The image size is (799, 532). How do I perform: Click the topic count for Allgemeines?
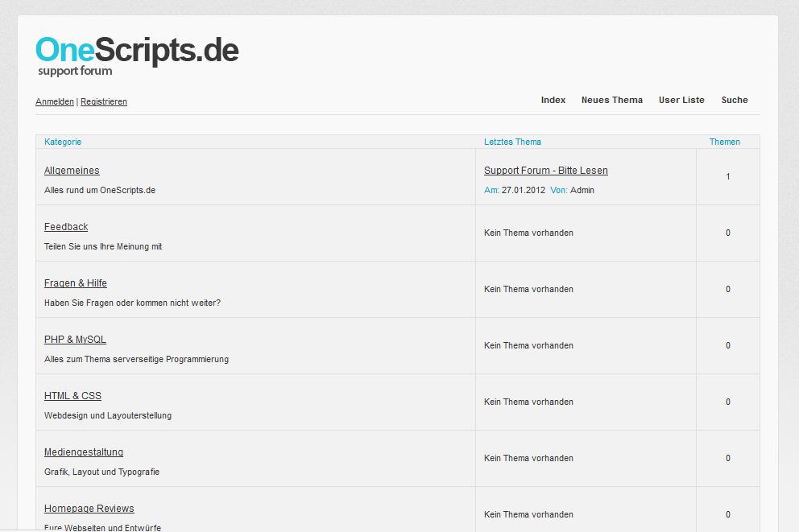[x=727, y=176]
